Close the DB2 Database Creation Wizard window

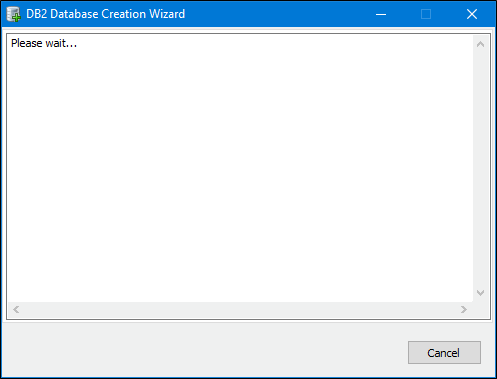click(472, 14)
